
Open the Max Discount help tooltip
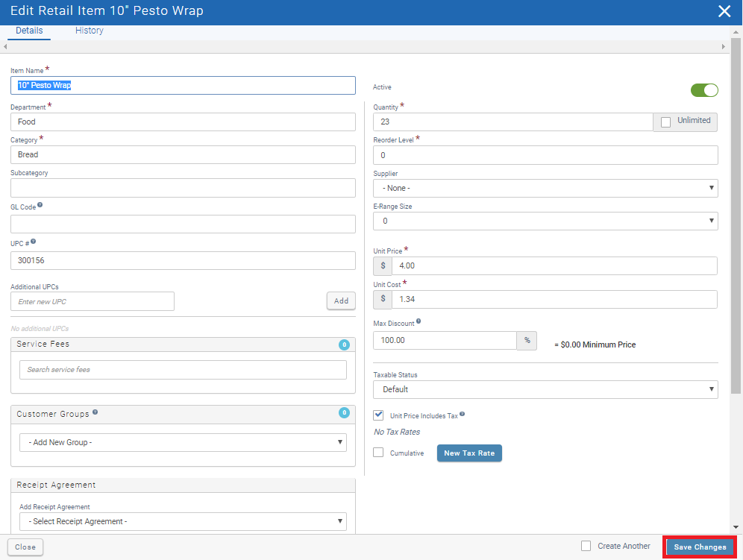coord(420,322)
